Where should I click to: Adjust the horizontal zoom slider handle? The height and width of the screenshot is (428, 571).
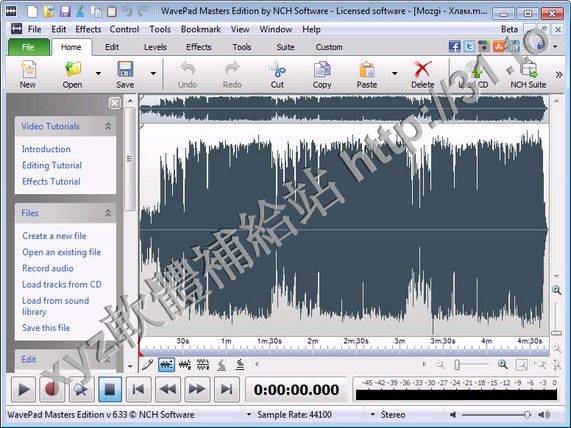[457, 364]
